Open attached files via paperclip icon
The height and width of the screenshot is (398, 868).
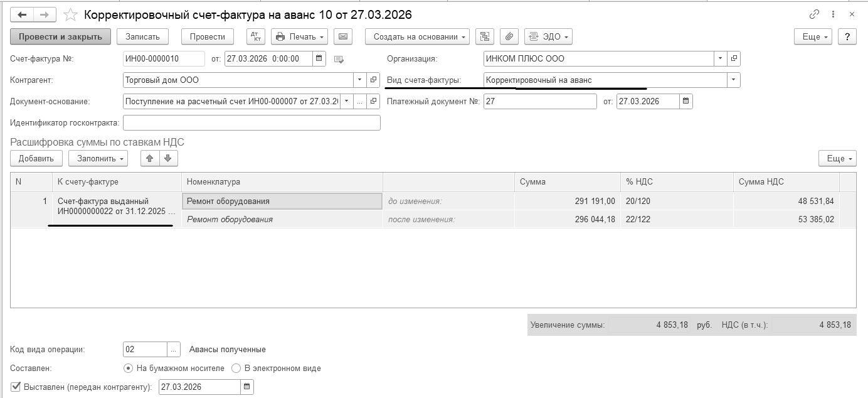[x=509, y=36]
